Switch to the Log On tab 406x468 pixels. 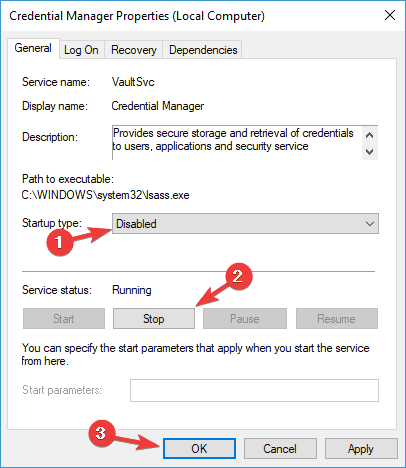(82, 50)
